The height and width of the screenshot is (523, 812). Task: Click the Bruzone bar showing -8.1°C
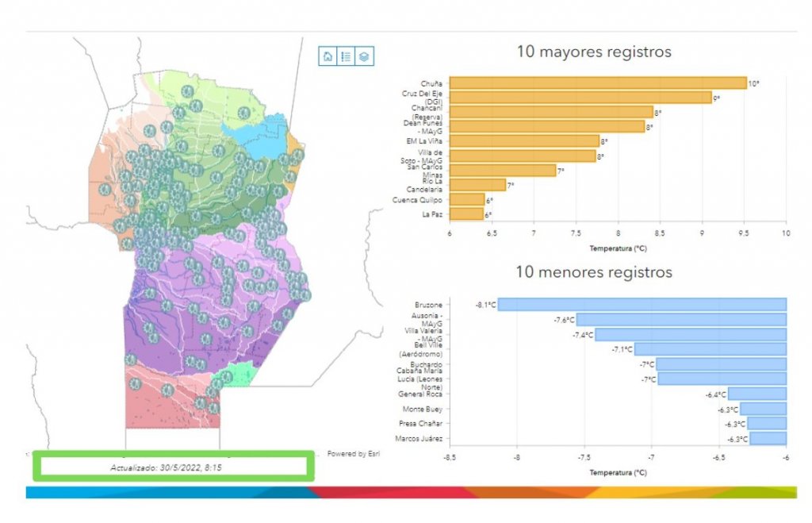[x=642, y=305]
